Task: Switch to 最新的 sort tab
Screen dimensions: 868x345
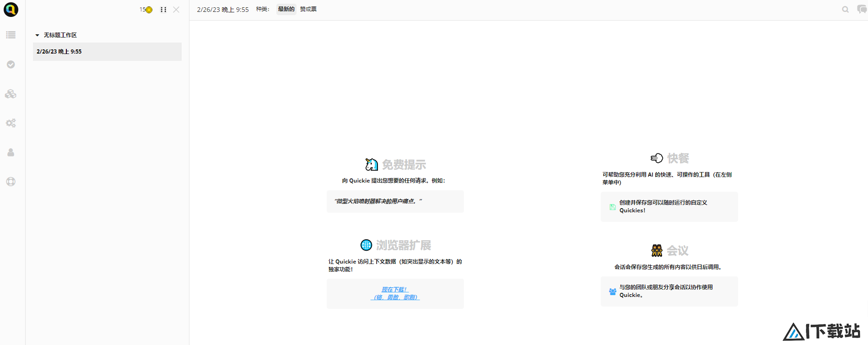Action: pos(286,9)
